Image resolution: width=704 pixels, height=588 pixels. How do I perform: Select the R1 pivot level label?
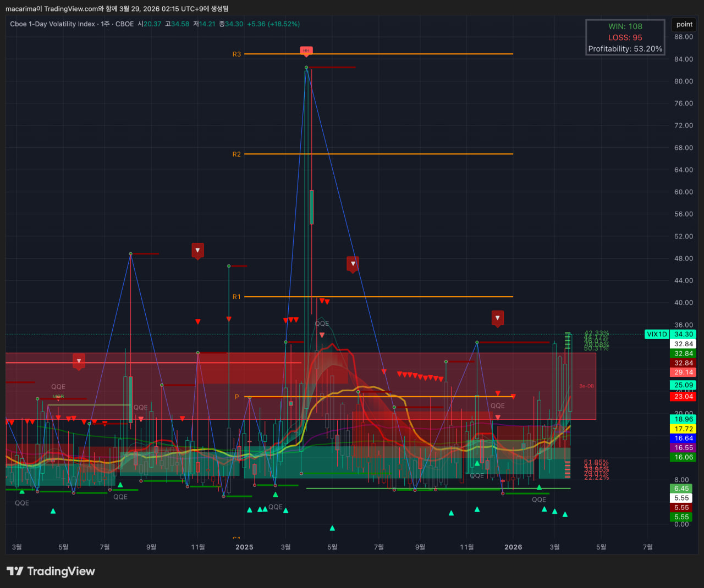click(x=237, y=297)
